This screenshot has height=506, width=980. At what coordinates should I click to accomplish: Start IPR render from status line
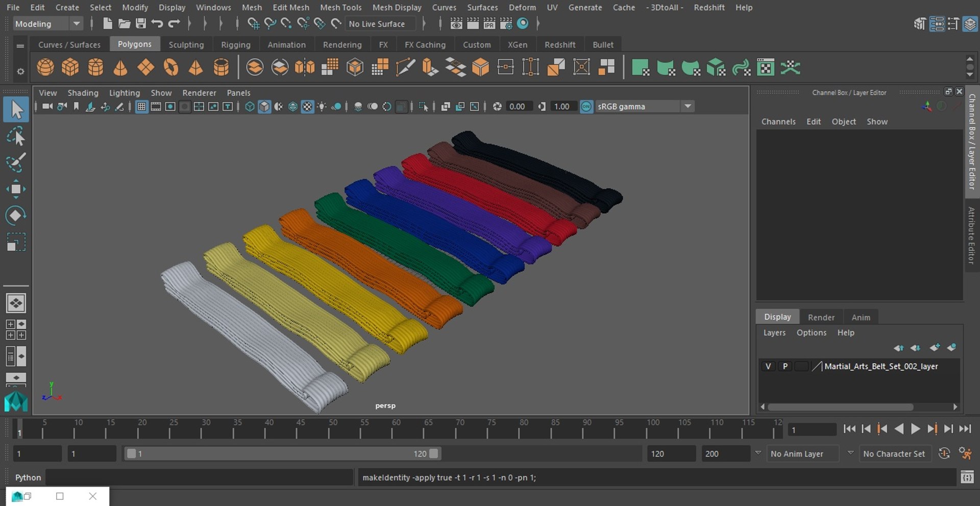pos(489,23)
